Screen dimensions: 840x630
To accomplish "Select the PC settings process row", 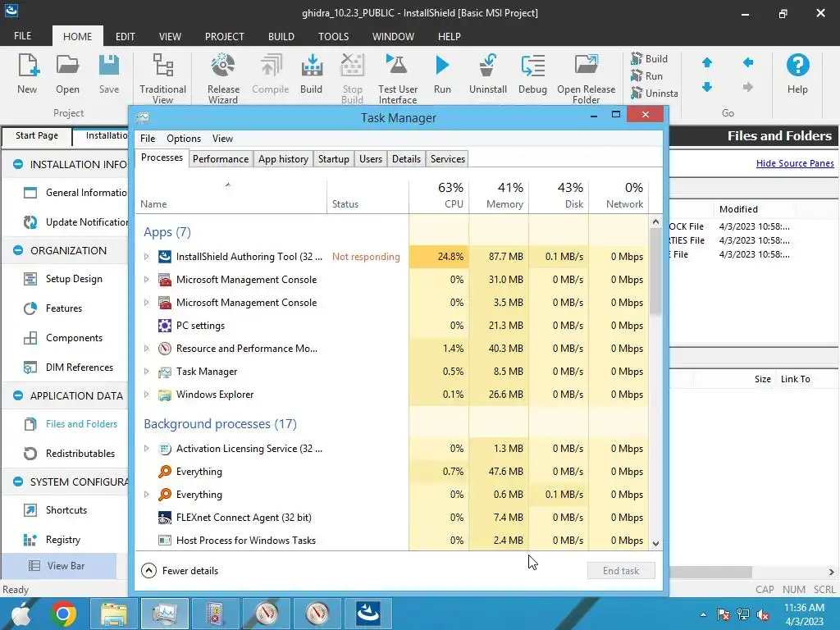I will pyautogui.click(x=392, y=326).
